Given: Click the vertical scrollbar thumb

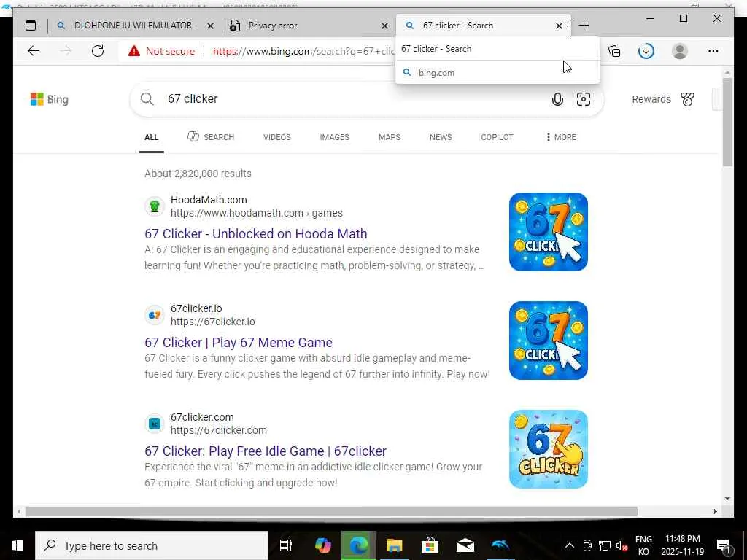Looking at the screenshot, I should (727, 122).
